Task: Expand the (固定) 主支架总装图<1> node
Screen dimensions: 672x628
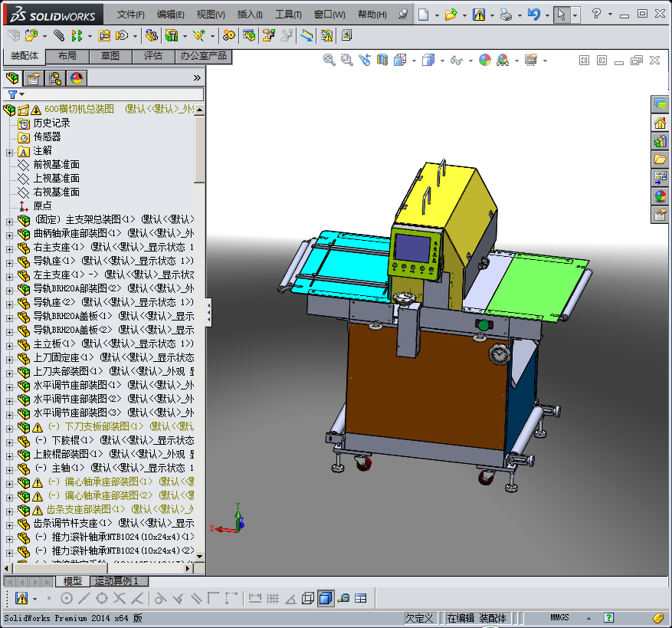Action: coord(9,222)
